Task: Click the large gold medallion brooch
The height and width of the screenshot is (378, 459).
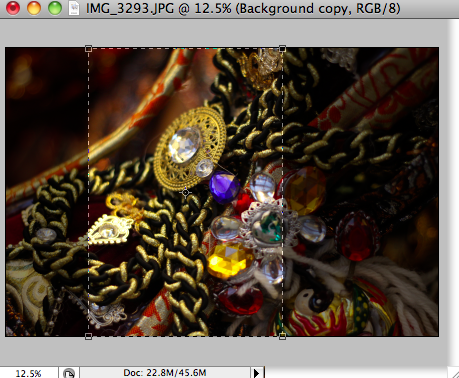Action: pyautogui.click(x=190, y=148)
